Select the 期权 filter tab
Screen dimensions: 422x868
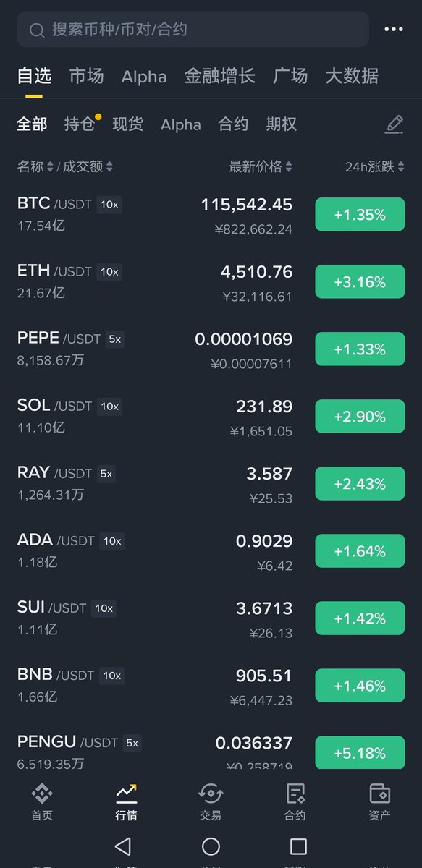[282, 124]
